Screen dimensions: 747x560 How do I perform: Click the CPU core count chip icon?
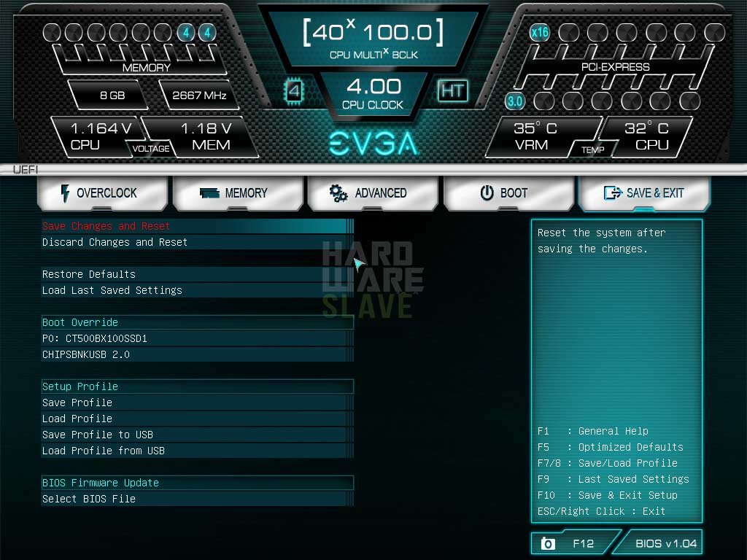294,90
